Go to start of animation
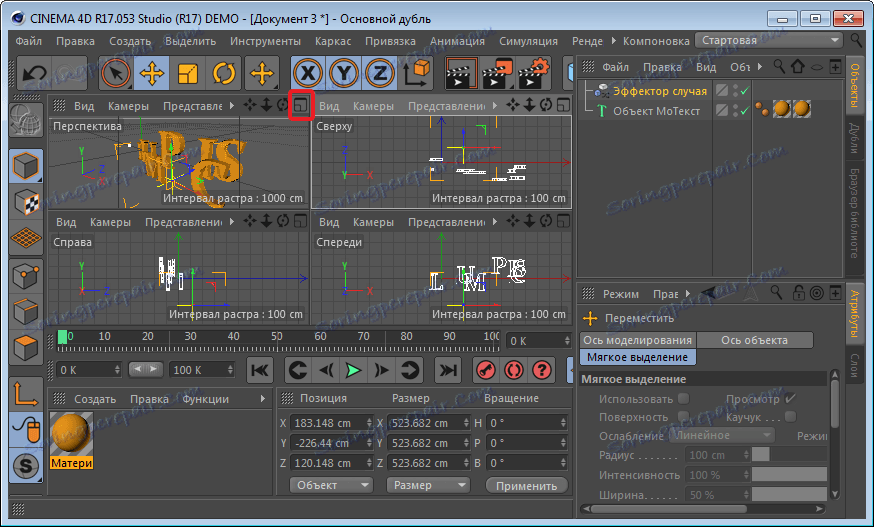This screenshot has height=527, width=874. [260, 370]
